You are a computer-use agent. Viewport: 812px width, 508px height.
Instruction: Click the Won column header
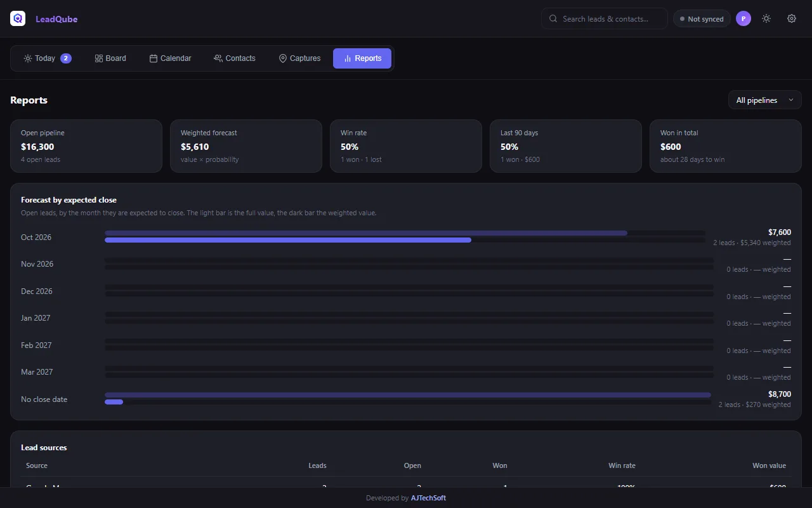[x=500, y=465]
